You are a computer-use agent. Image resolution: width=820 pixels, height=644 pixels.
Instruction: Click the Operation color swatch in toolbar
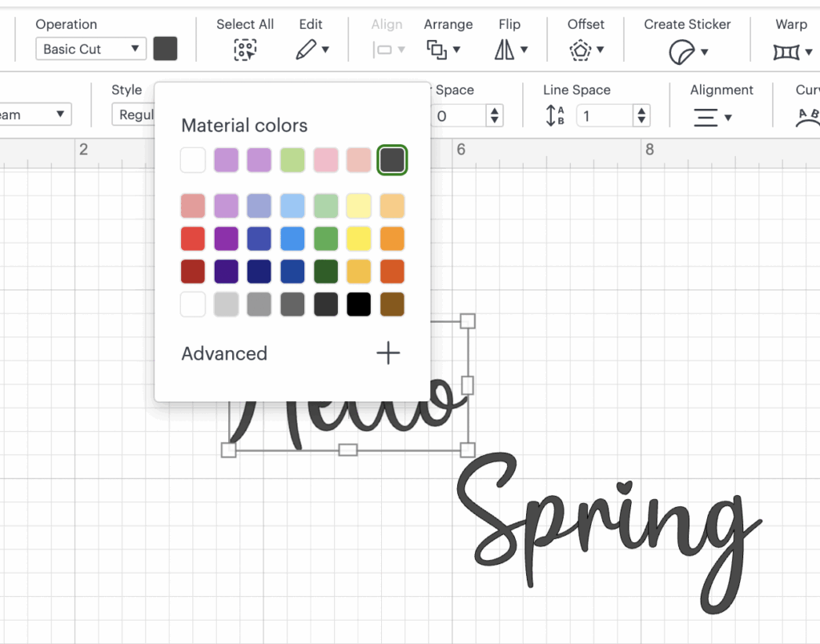point(165,48)
